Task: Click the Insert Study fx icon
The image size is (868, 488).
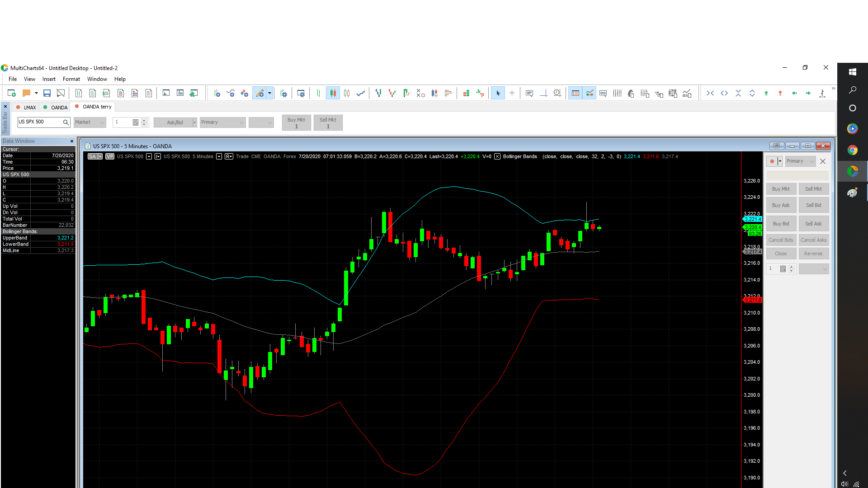Action: click(x=180, y=93)
